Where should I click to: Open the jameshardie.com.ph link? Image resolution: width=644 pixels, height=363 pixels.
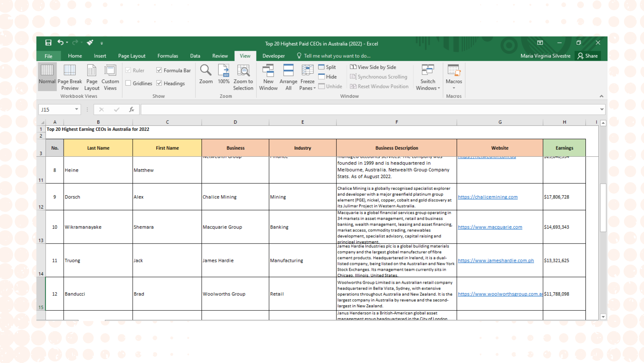pos(496,260)
